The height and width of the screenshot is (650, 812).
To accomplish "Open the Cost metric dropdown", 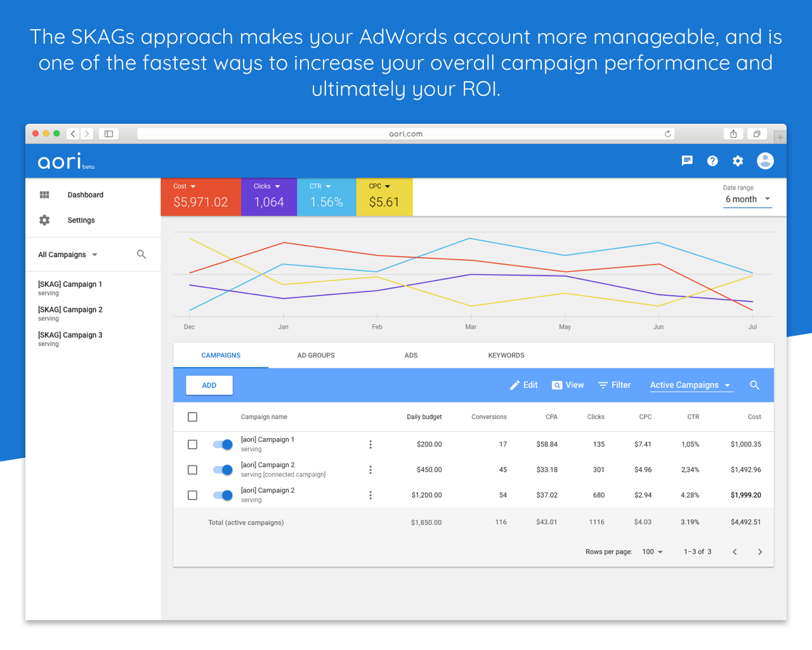I will (185, 187).
